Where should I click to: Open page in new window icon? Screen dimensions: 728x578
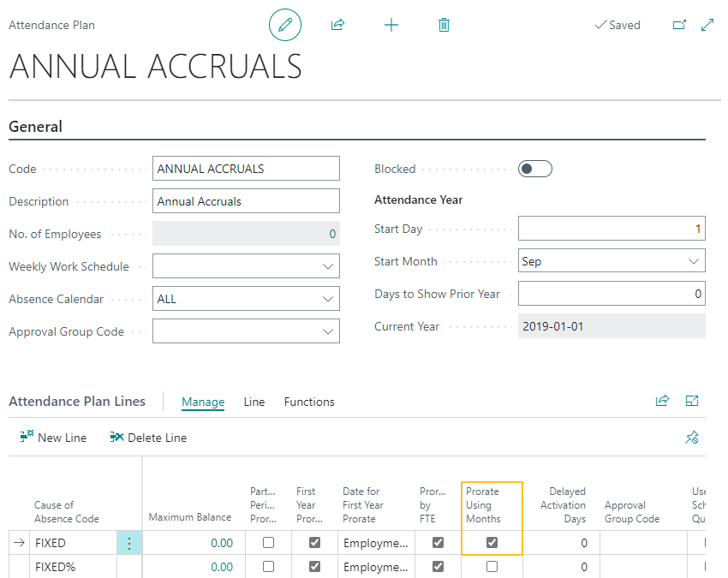point(679,25)
